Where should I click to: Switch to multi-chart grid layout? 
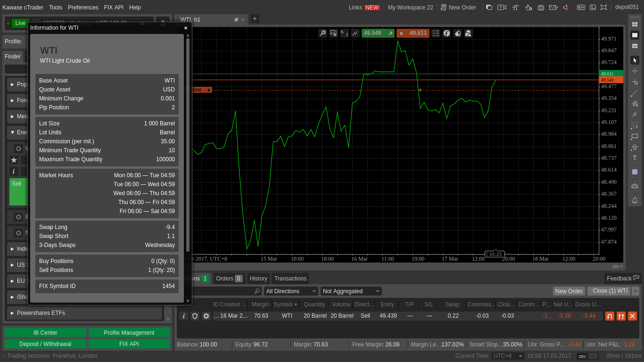635,24
